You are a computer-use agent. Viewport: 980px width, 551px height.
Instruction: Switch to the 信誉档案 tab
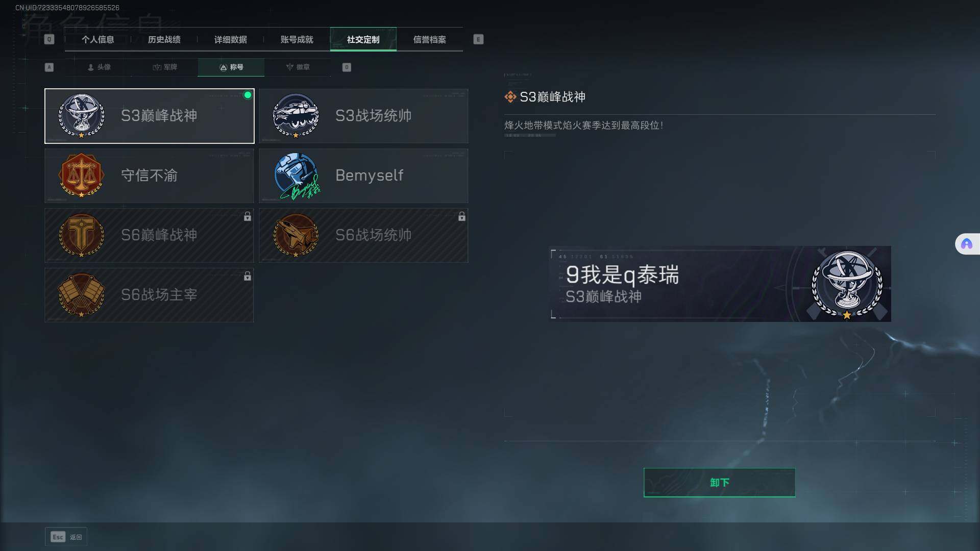coord(430,39)
